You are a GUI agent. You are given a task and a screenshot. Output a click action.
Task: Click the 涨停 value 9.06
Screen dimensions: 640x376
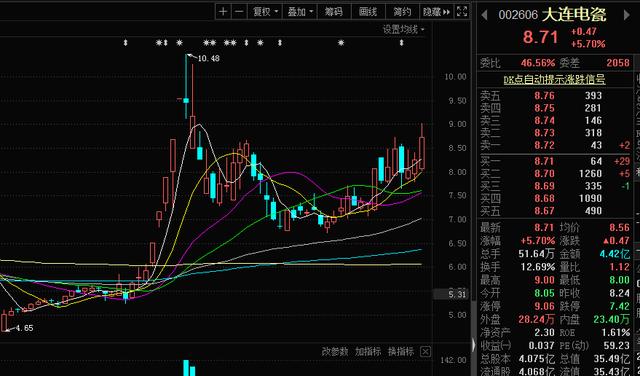[x=544, y=306]
